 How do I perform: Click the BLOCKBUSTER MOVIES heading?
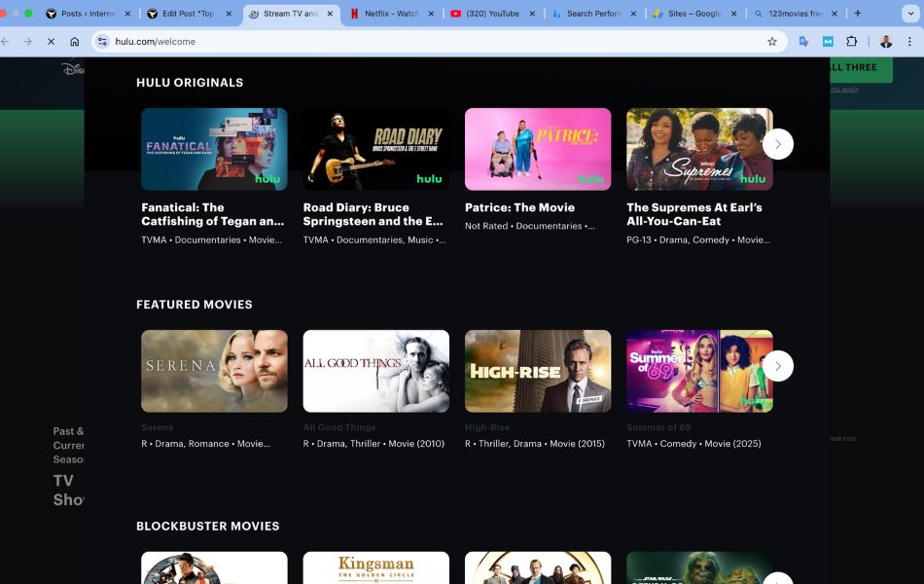pos(208,527)
